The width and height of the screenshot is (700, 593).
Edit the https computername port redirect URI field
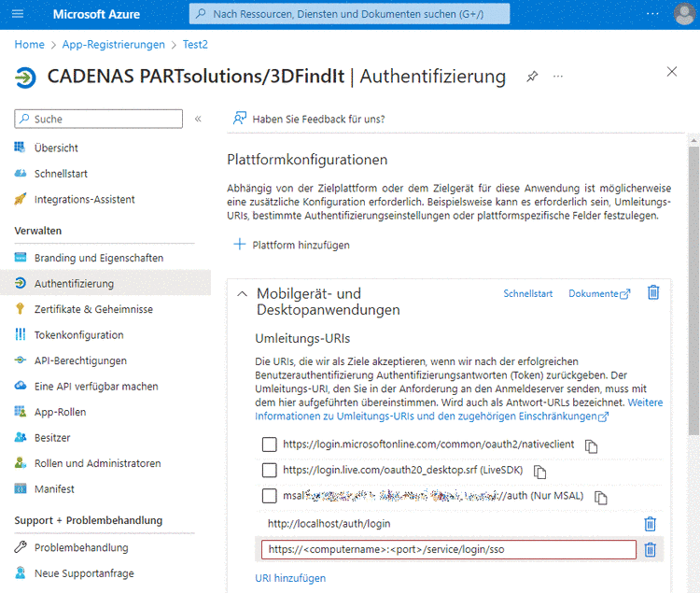tap(449, 549)
